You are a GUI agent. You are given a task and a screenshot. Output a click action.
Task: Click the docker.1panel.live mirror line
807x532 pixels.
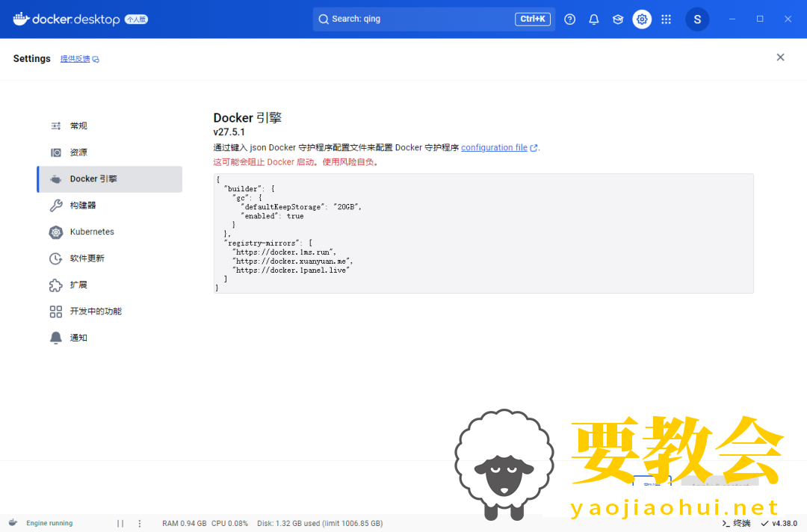point(291,270)
